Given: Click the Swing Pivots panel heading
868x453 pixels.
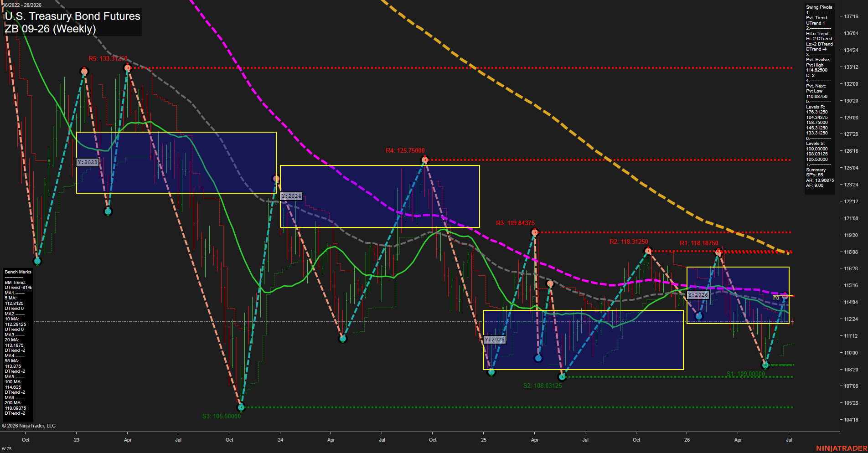Looking at the screenshot, I should pyautogui.click(x=819, y=7).
